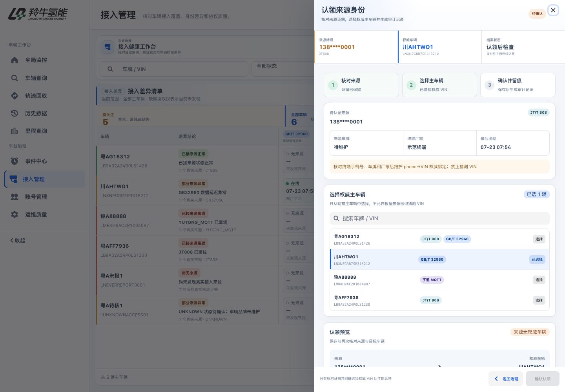Open the 全部状态 dropdown
The height and width of the screenshot is (392, 565).
pos(282,69)
